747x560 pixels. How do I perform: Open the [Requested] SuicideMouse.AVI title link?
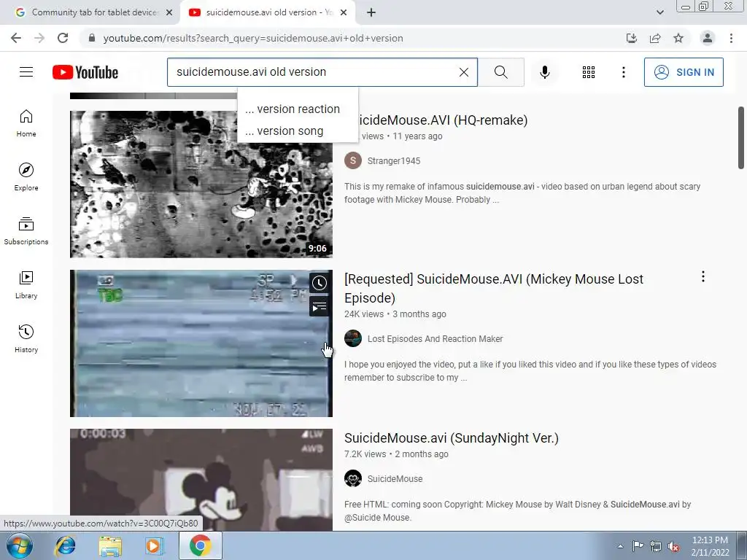coord(494,288)
